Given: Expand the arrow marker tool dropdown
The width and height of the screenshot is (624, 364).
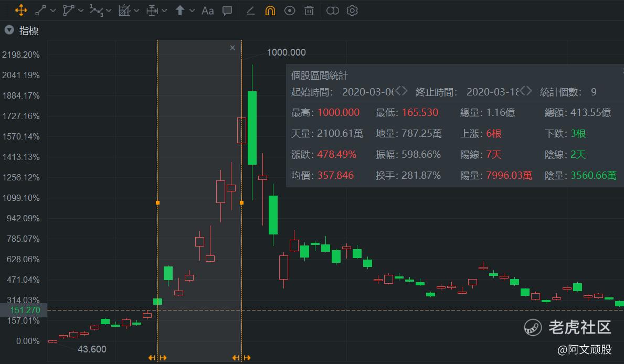Looking at the screenshot, I should point(192,10).
